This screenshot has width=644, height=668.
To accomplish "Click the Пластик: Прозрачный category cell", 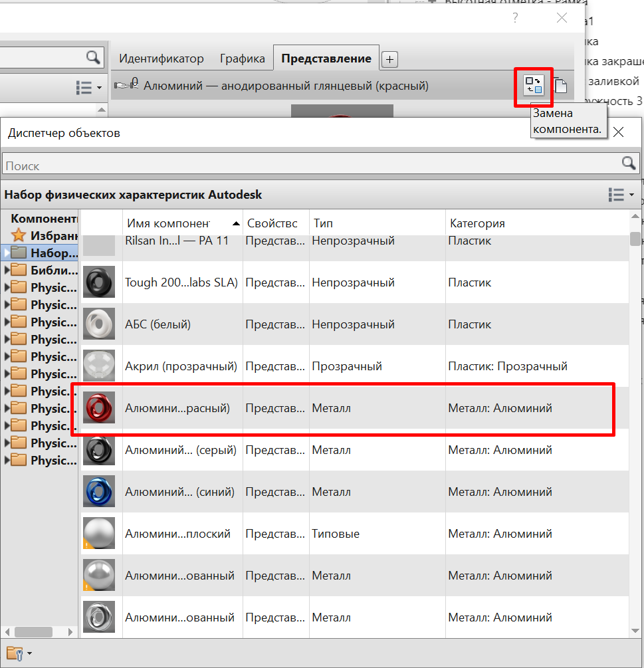I will (508, 366).
